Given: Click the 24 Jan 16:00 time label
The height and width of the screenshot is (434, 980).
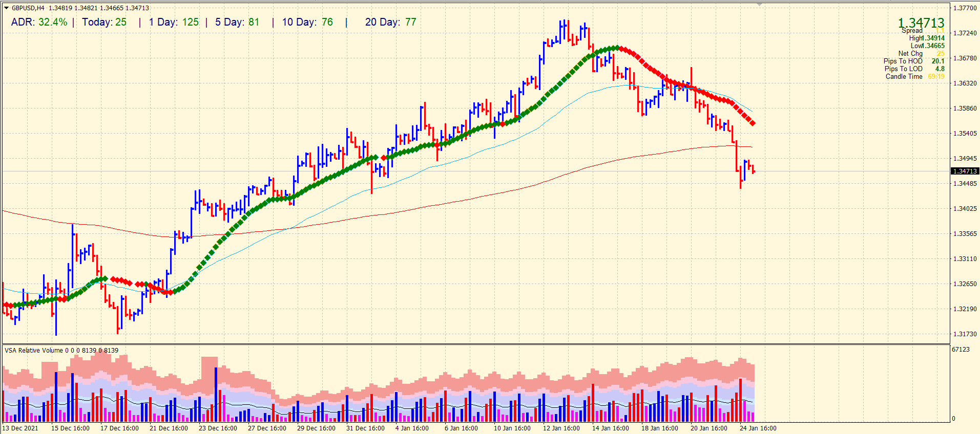Looking at the screenshot, I should click(758, 428).
